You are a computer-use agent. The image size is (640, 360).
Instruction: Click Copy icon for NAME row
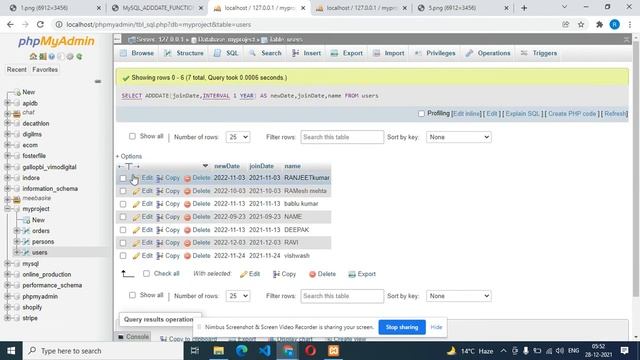(160, 217)
